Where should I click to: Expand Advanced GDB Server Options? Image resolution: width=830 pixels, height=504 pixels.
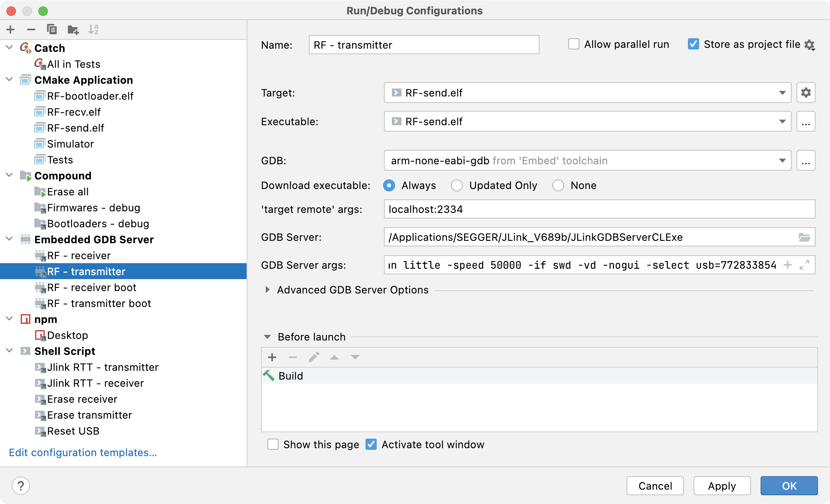tap(268, 290)
